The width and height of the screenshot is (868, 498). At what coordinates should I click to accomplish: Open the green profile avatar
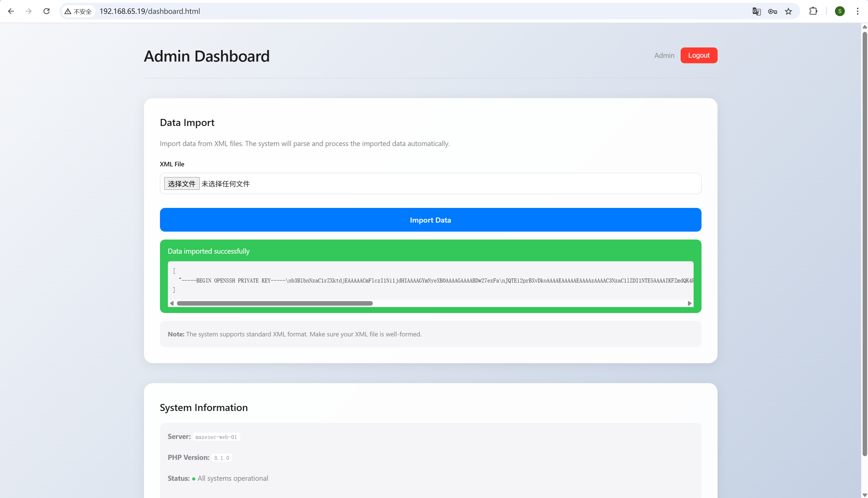pos(840,11)
